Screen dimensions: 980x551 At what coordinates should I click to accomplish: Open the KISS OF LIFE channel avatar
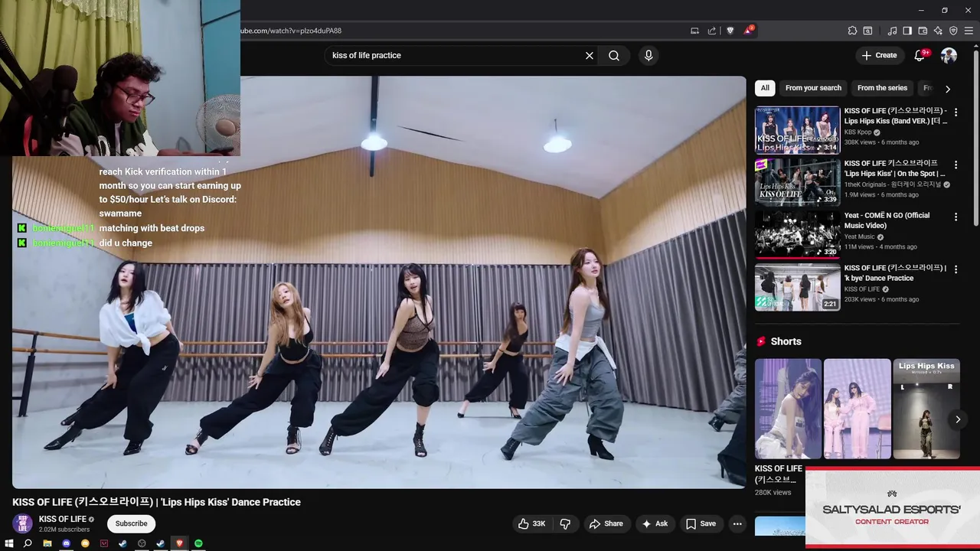22,523
